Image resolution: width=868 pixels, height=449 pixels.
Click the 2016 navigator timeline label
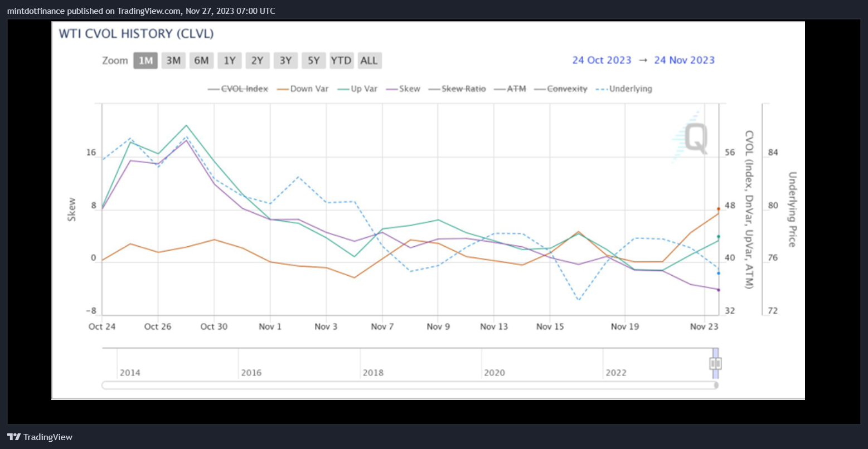251,373
